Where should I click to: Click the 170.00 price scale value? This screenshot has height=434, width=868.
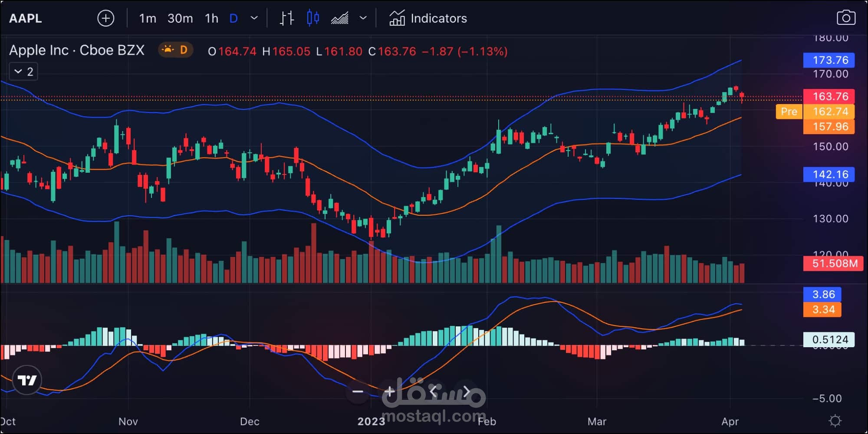(830, 74)
